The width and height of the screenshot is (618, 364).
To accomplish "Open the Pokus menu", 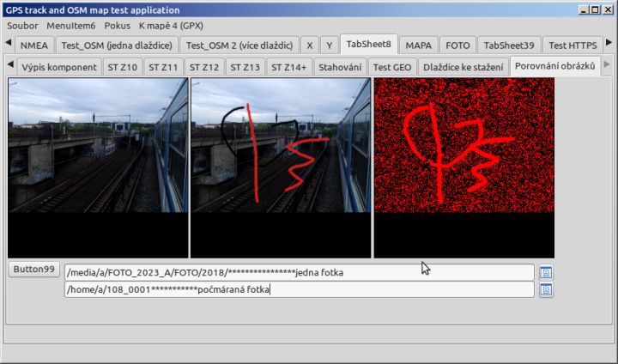I will 117,26.
